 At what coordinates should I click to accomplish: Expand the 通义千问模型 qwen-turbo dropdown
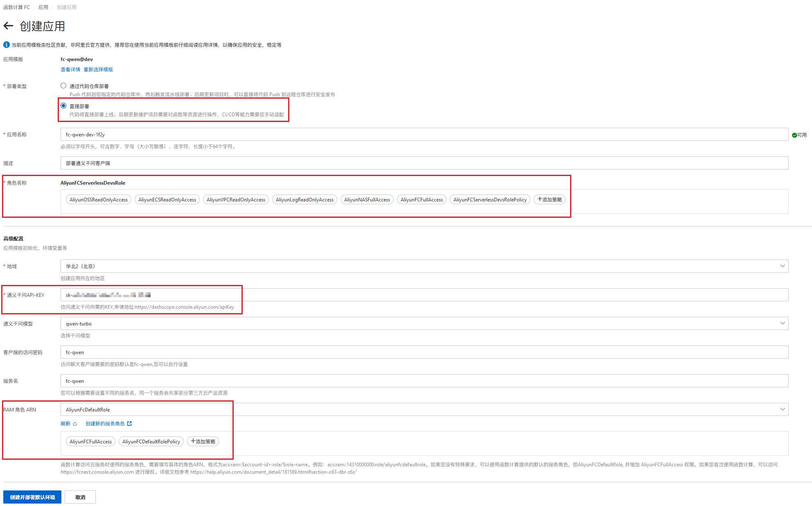click(x=424, y=323)
